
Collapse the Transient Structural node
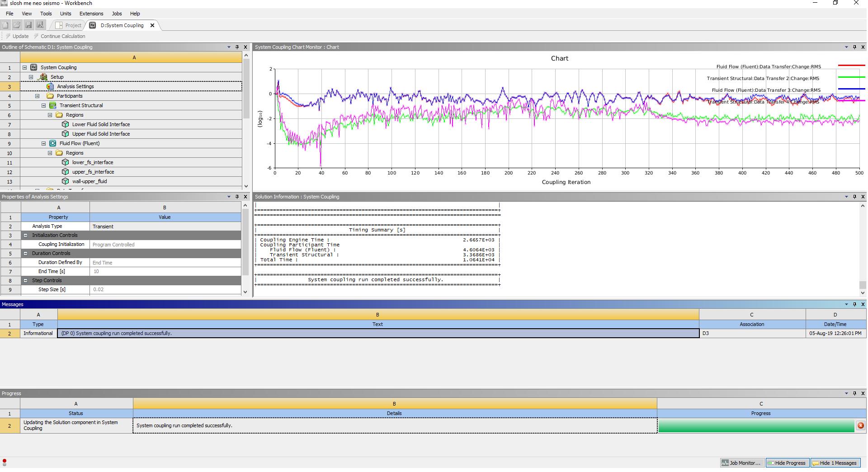44,105
